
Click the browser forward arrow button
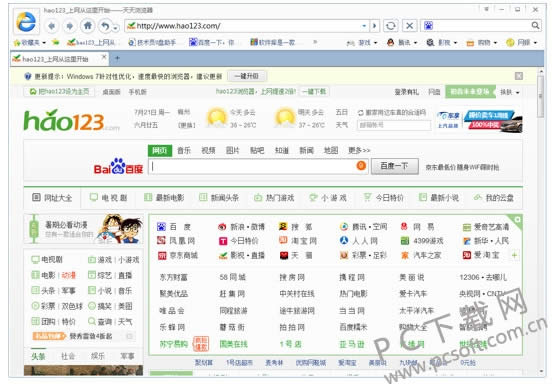click(69, 26)
